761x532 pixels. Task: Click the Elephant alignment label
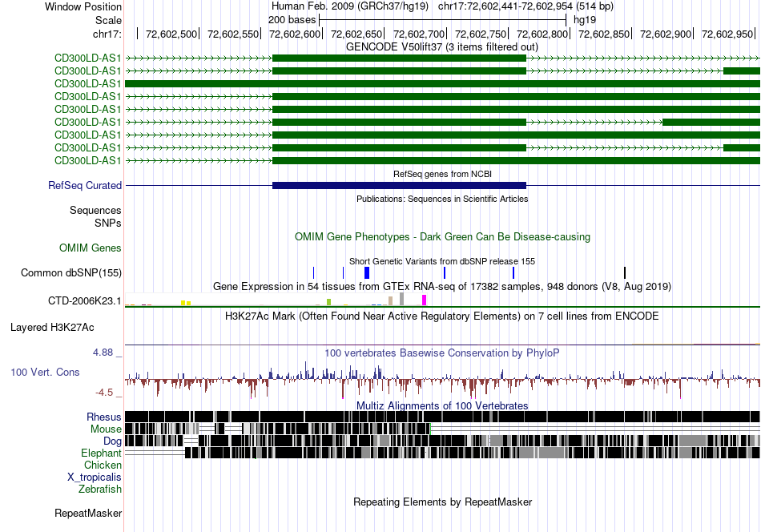tap(101, 453)
